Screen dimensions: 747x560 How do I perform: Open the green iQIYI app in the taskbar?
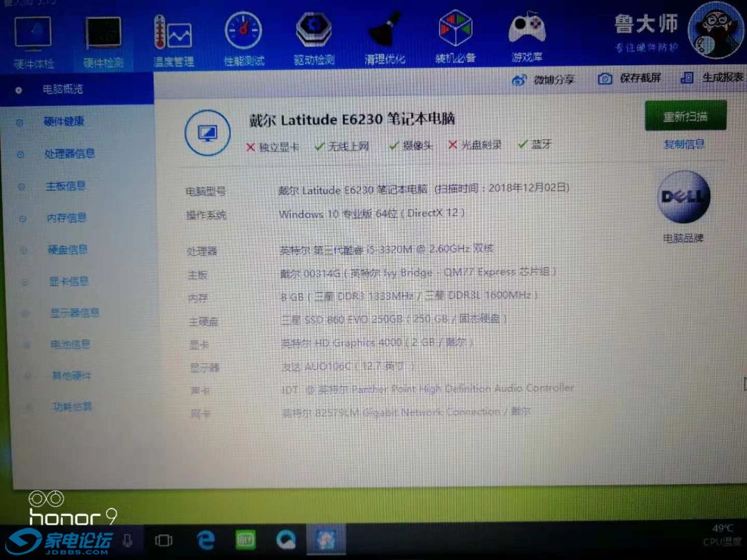point(246,540)
